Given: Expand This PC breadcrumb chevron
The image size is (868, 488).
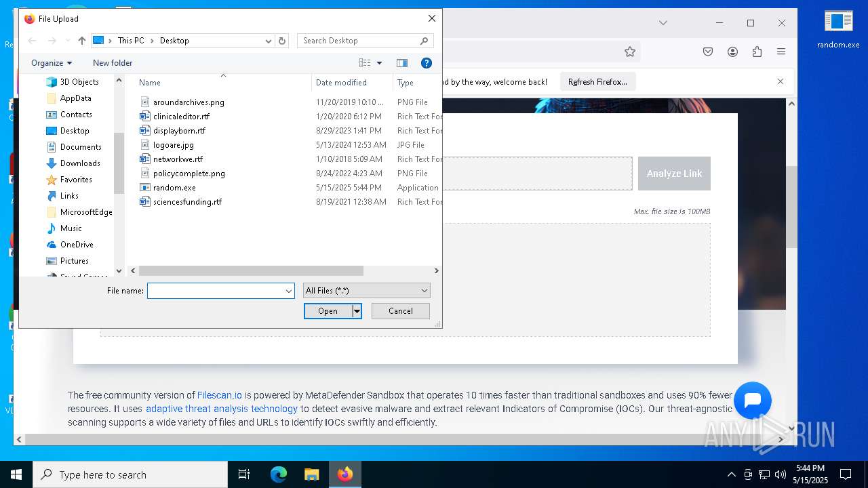Looking at the screenshot, I should click(151, 41).
